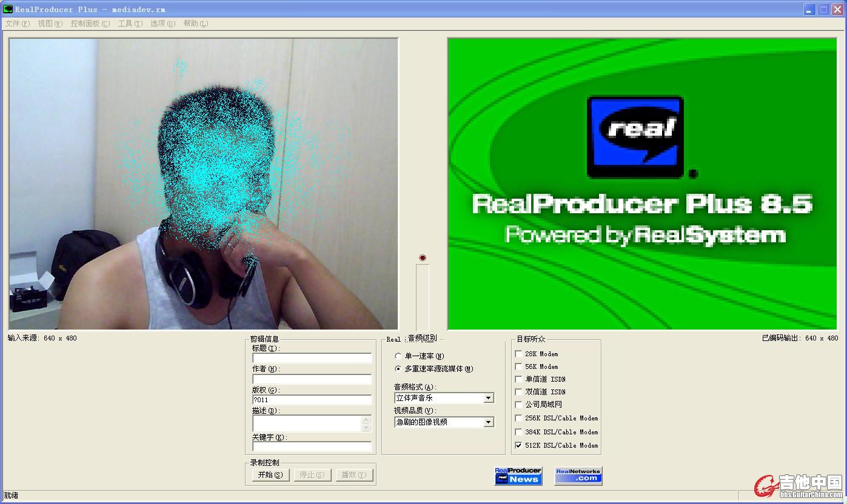Enable 384K DSL/Cable Modem audience

coord(518,432)
